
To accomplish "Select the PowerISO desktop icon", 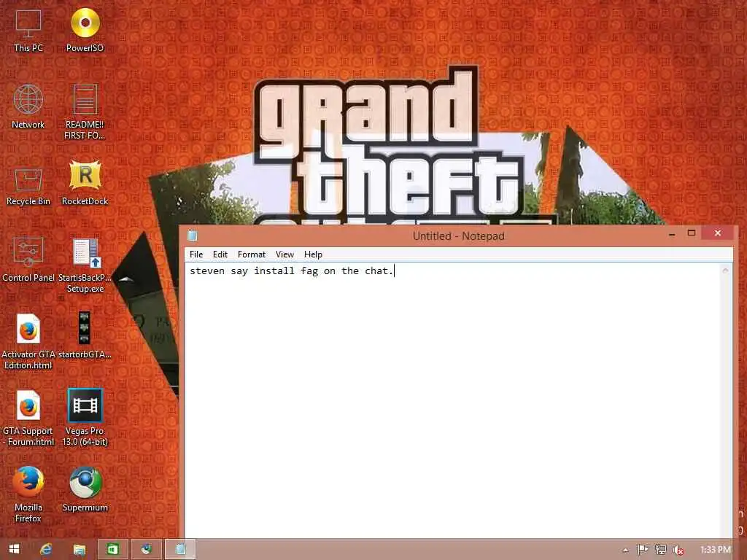I will point(85,31).
